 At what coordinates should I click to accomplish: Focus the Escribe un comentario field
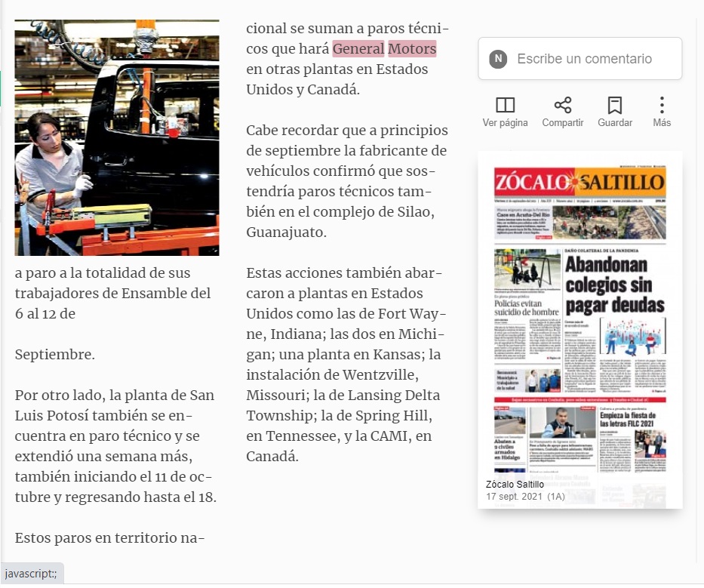(x=580, y=59)
